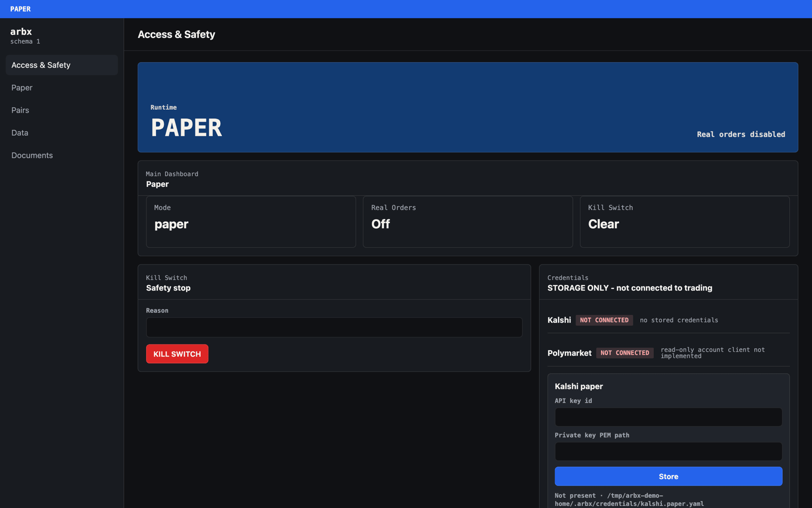
Task: Click the Mode card value paper
Action: [171, 224]
